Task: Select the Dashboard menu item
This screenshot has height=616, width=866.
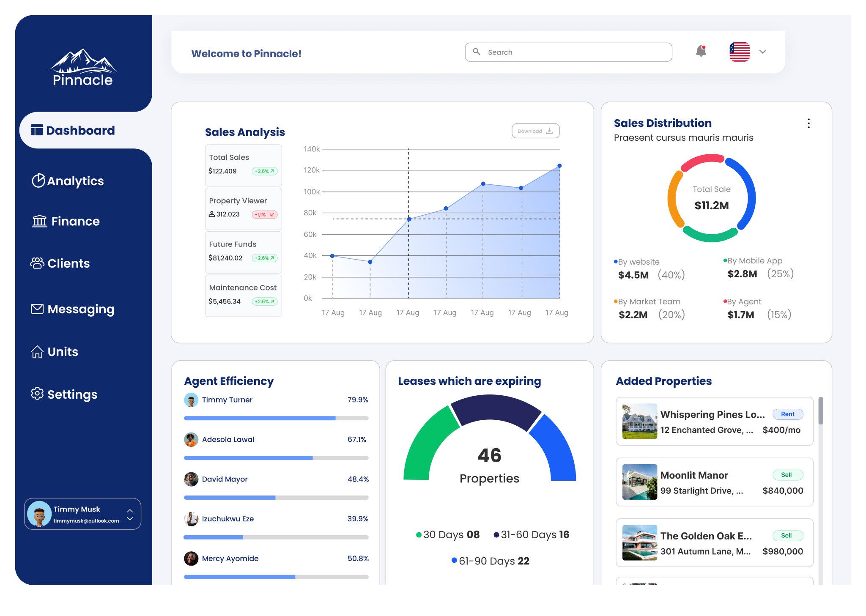Action: point(80,130)
